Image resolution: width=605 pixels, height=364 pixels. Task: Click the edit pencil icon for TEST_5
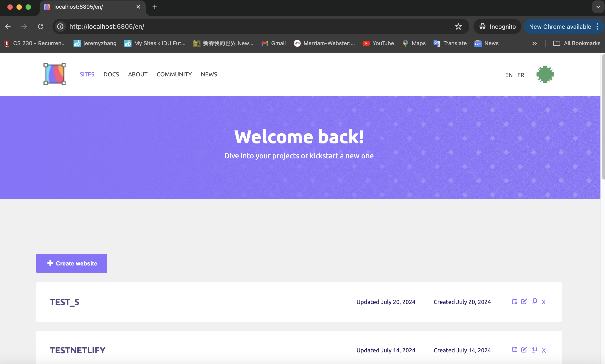[524, 302]
